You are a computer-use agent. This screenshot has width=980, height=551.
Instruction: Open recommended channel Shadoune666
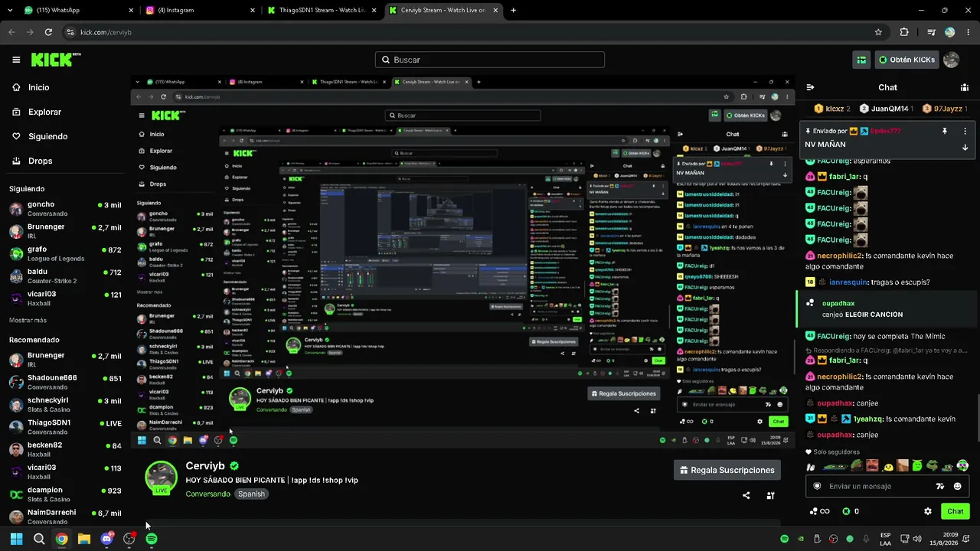coord(64,382)
